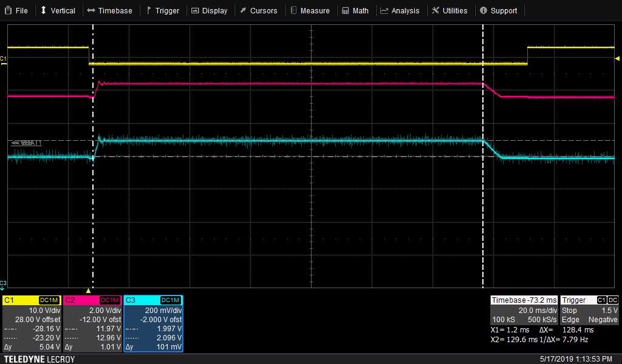Open the Measure menu
This screenshot has width=622, height=364.
click(x=310, y=11)
